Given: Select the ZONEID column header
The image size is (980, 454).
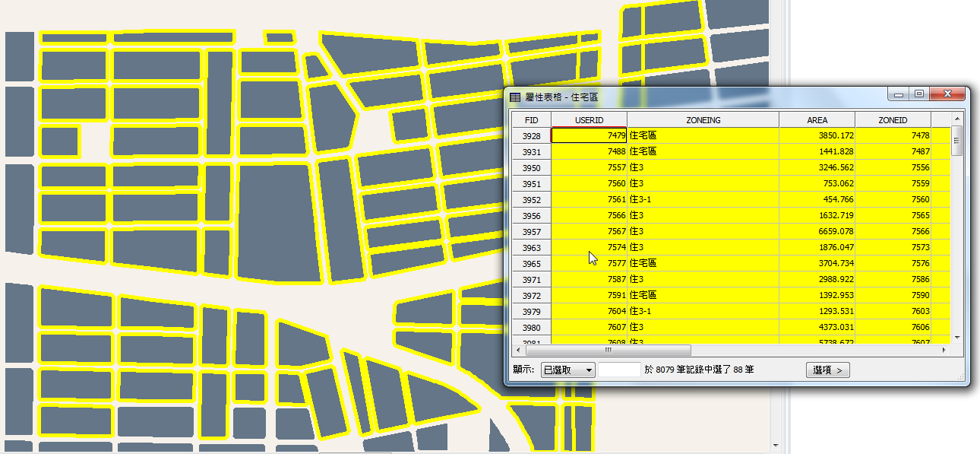Looking at the screenshot, I should click(x=893, y=120).
